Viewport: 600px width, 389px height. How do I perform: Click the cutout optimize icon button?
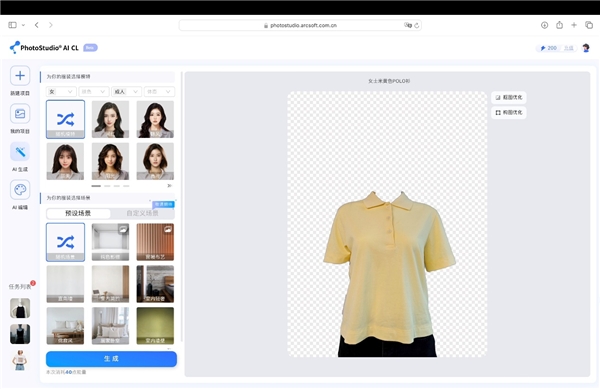coord(509,98)
